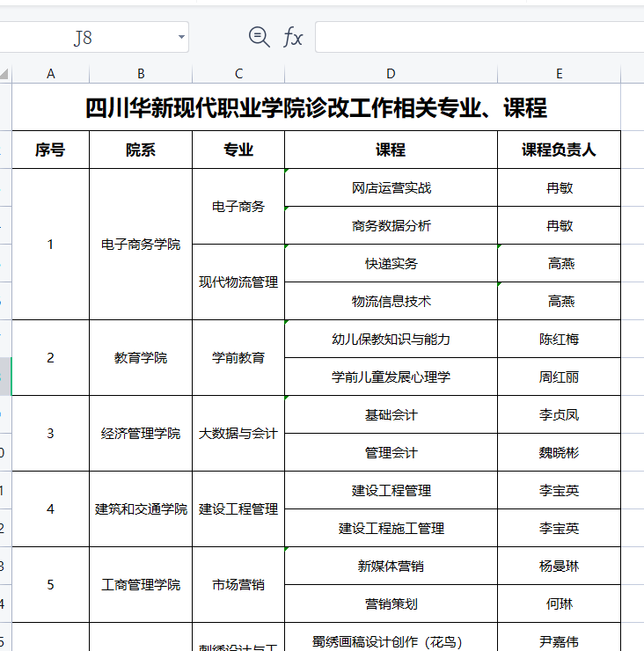Select the cell 网店运营实战
Screen dimensions: 644x651
[x=391, y=187]
